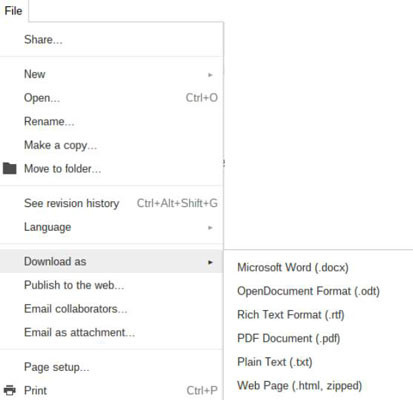Screen dimensions: 413x400
Task: Open Page setup...
Action: tap(57, 367)
